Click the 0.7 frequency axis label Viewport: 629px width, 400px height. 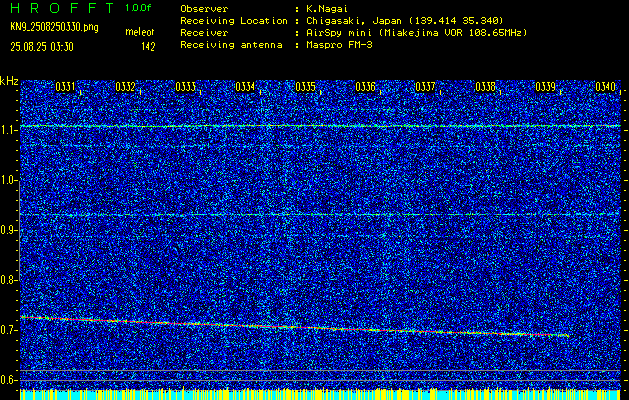tap(7, 330)
